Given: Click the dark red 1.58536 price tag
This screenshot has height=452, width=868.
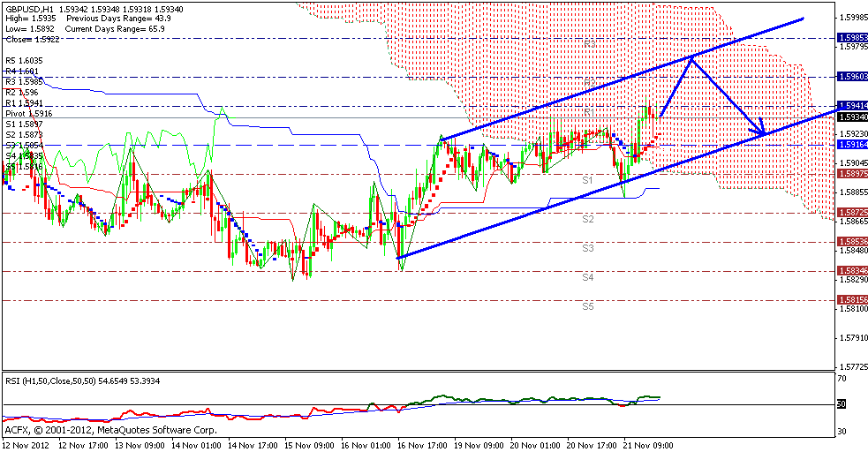Looking at the screenshot, I should pyautogui.click(x=852, y=242).
